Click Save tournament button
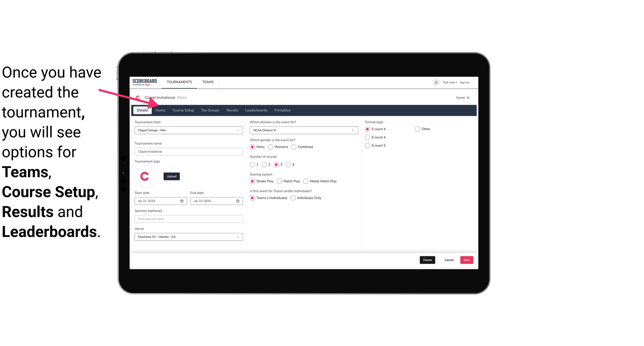Viewport: 644px width, 346px height. click(x=467, y=259)
